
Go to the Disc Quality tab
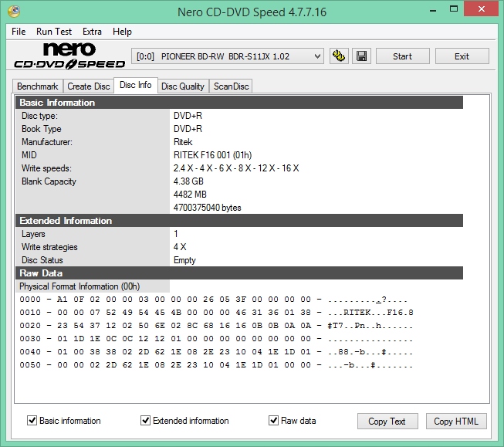tap(183, 86)
